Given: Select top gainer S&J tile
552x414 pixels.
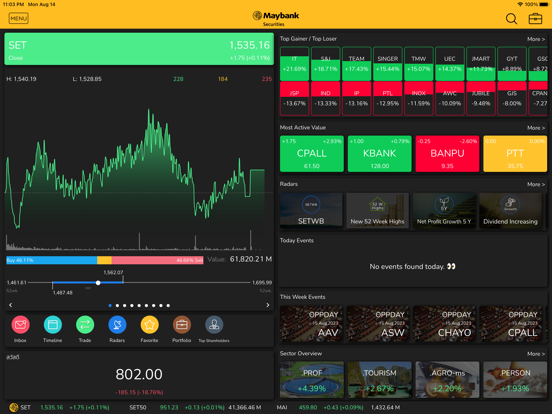Looking at the screenshot, I should click(x=326, y=64).
